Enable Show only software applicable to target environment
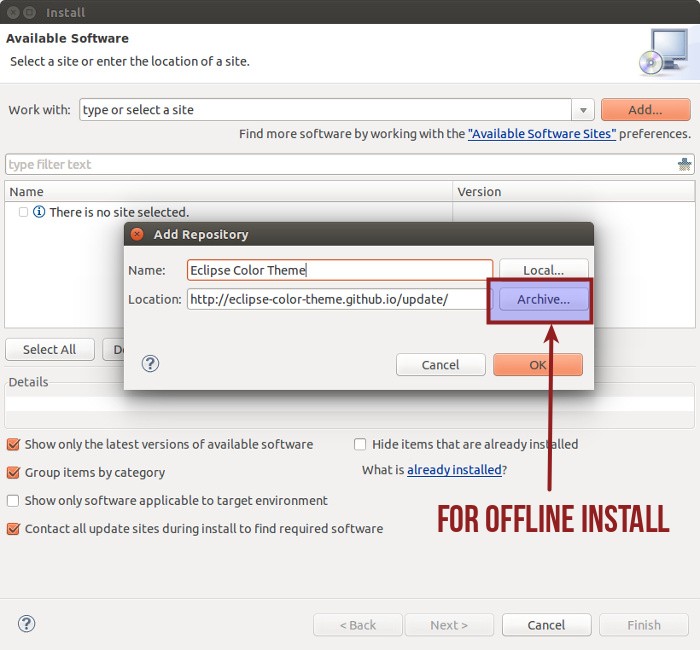700x650 pixels. coord(13,500)
